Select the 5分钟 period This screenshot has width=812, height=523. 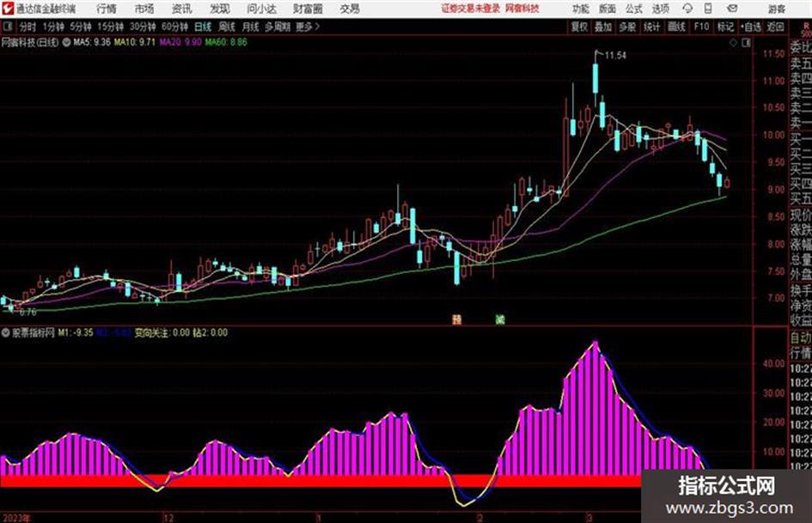[81, 27]
